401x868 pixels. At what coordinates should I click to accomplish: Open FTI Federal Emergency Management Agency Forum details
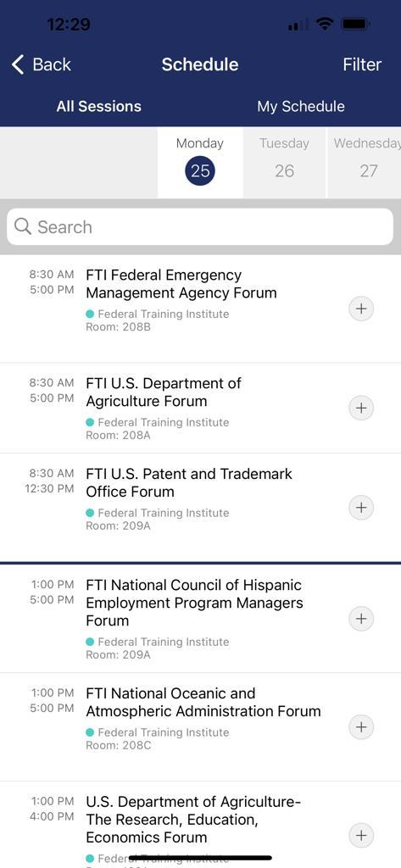point(181,284)
